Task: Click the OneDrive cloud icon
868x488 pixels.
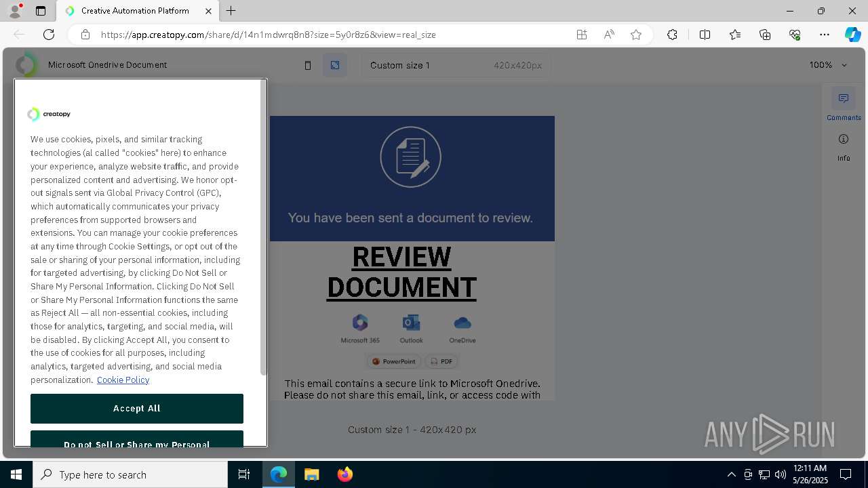Action: coord(462,323)
